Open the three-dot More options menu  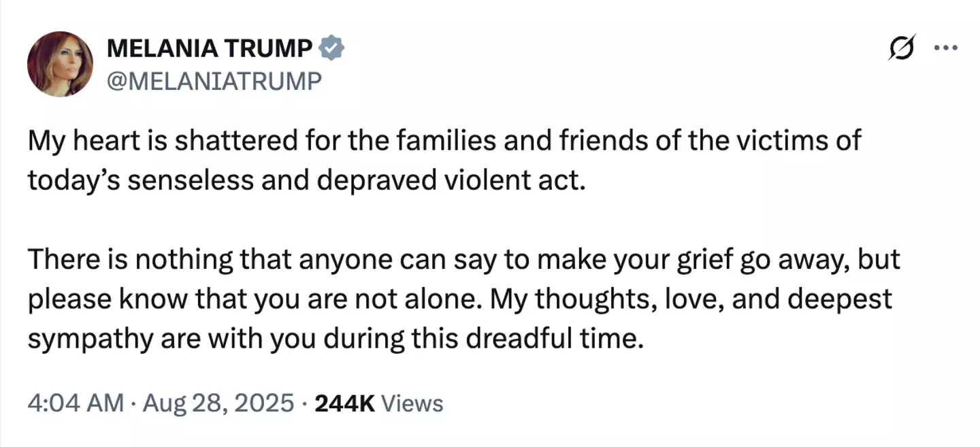coord(945,48)
